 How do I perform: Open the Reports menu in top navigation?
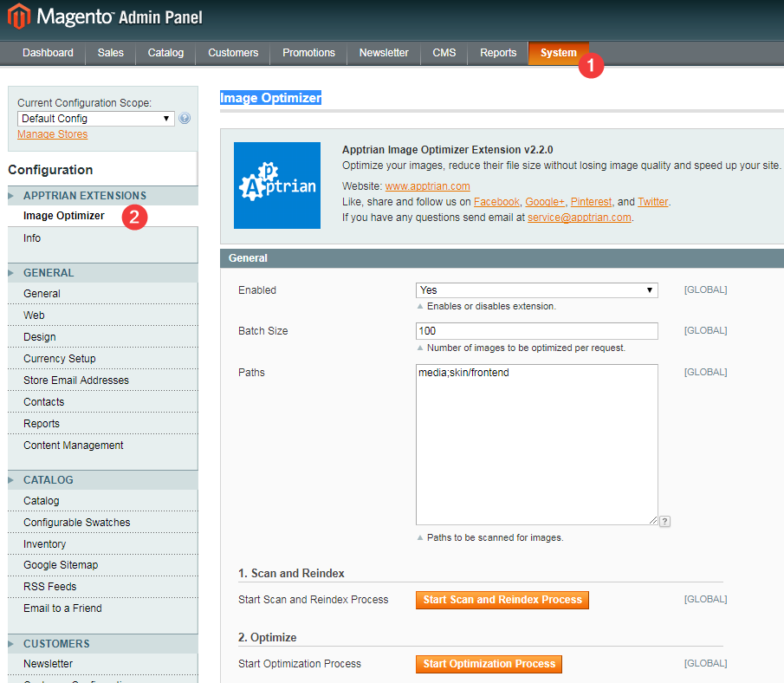pos(498,53)
